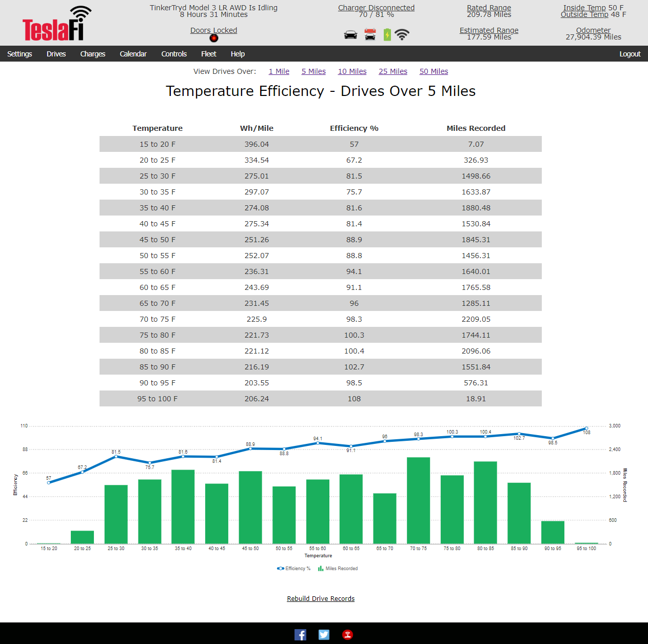Click the 80 to 85 green bar

point(485,502)
